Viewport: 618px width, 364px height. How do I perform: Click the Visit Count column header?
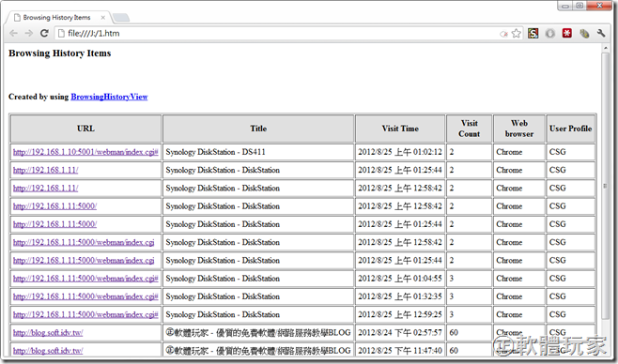(469, 129)
